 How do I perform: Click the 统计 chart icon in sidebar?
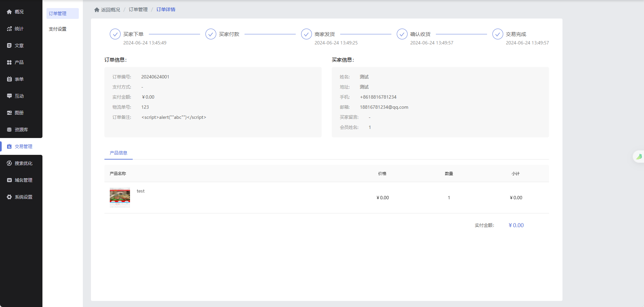pos(9,29)
